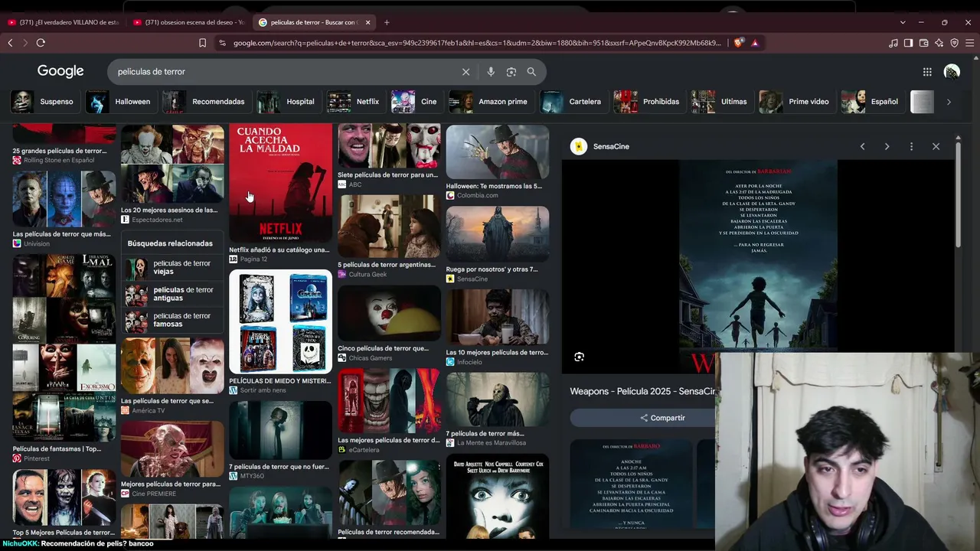Open 'Los 20 mejores asesinos' thumbnail
This screenshot has height=551, width=980.
pos(172,164)
